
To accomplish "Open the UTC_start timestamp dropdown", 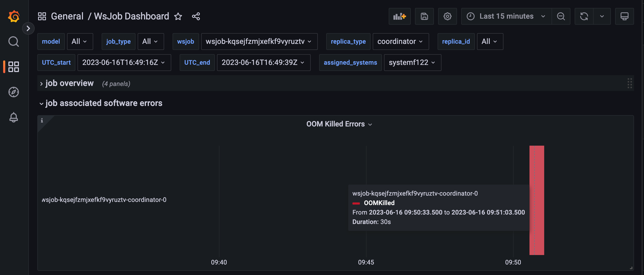I will pos(124,63).
